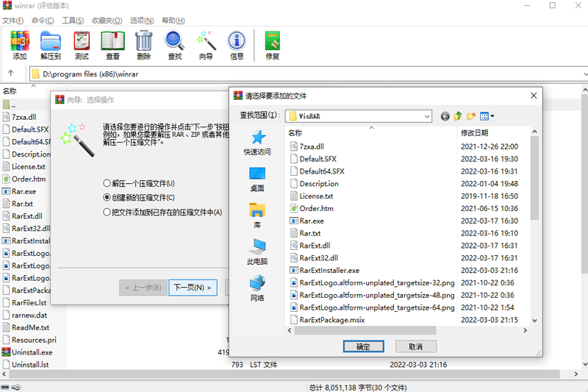
Task: Click the 修复 (Repair) toolbar icon
Action: (x=273, y=46)
